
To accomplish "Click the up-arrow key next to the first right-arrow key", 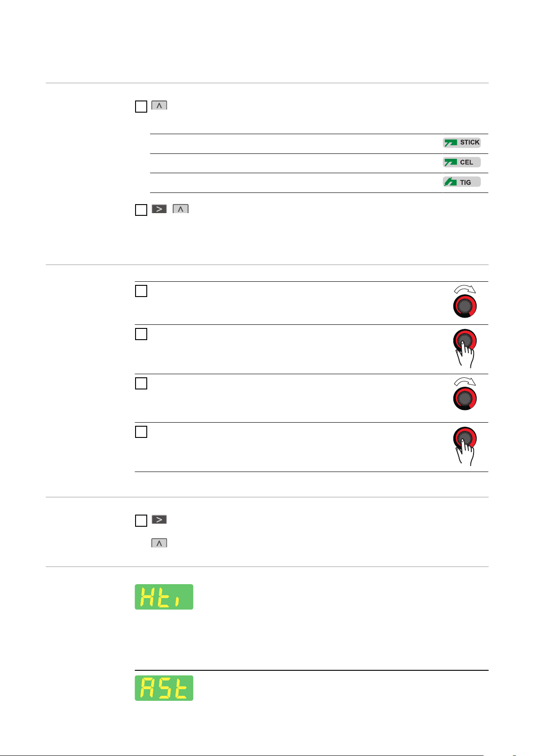I will click(x=180, y=209).
